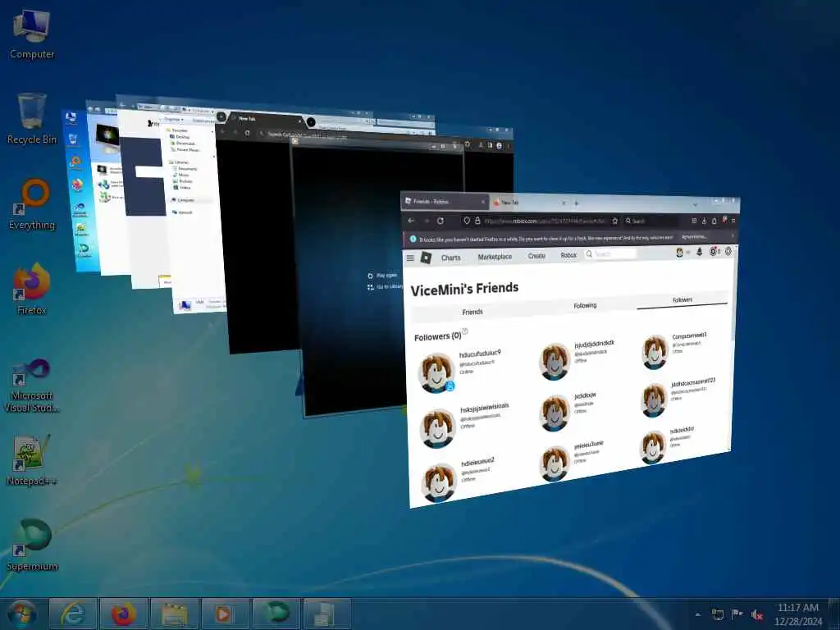The image size is (840, 630).
Task: Open the taskbar clock and date
Action: coord(797,614)
